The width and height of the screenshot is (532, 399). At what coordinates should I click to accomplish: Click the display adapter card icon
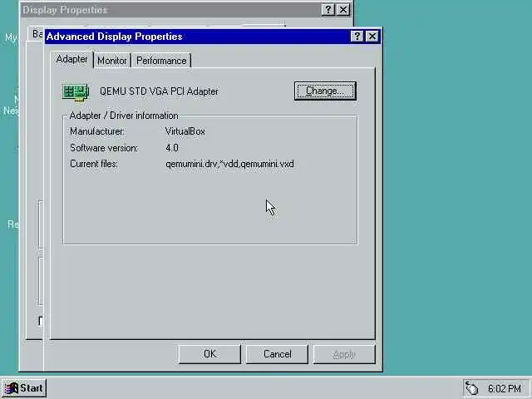[x=76, y=91]
